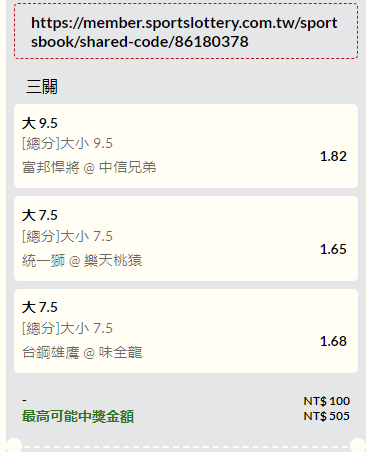Click the NT$ 100 stake amount
This screenshot has width=367, height=452.
pos(326,401)
